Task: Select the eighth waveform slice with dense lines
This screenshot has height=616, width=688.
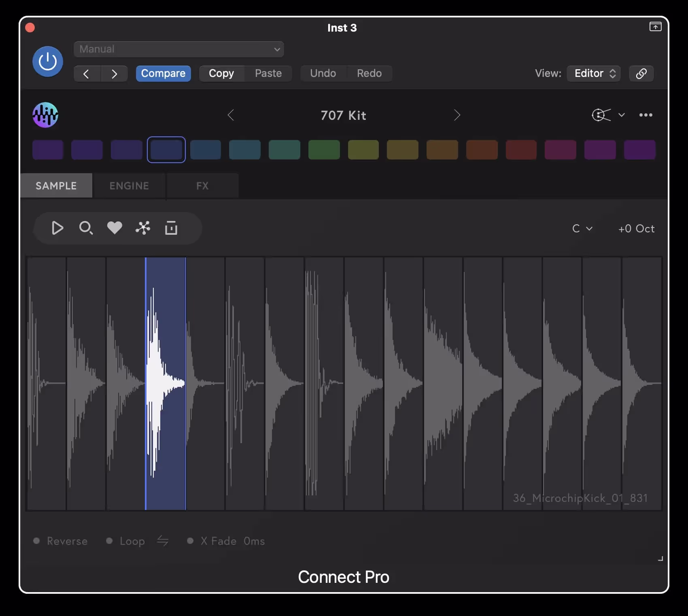Action: [x=324, y=383]
